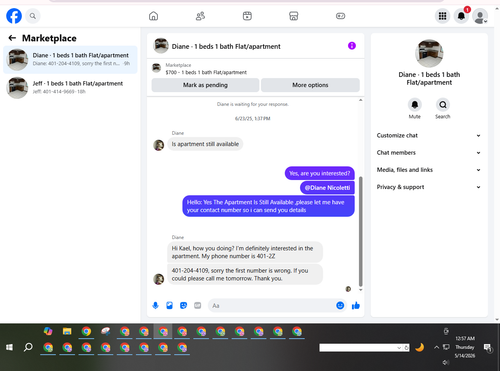Open the emoji picker in message box
500x371 pixels.
coord(340,305)
